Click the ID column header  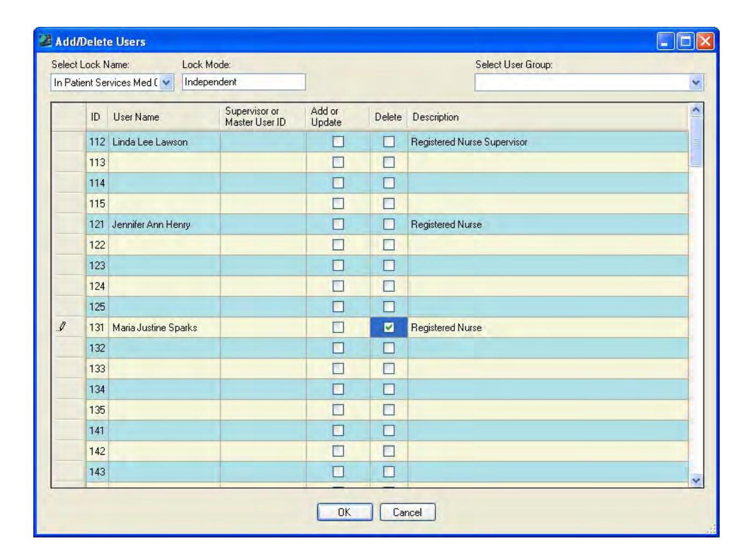tap(97, 117)
